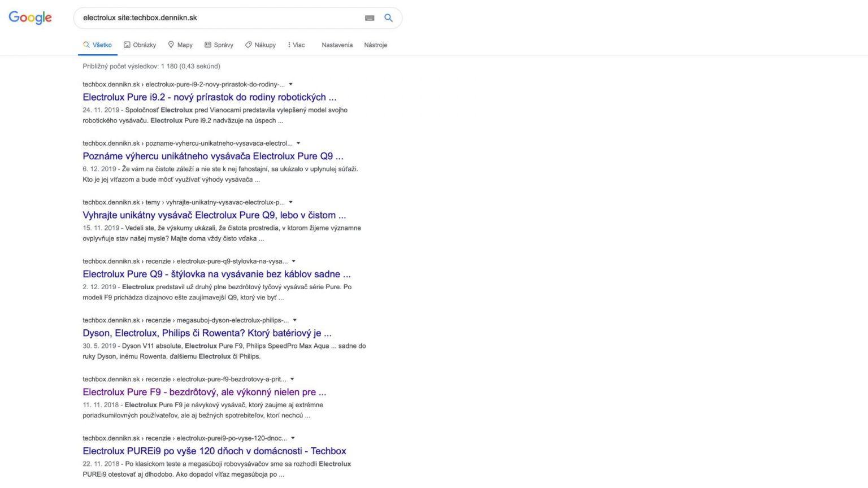This screenshot has height=488, width=868.
Task: Open Nástroje tools menu
Action: (x=376, y=45)
